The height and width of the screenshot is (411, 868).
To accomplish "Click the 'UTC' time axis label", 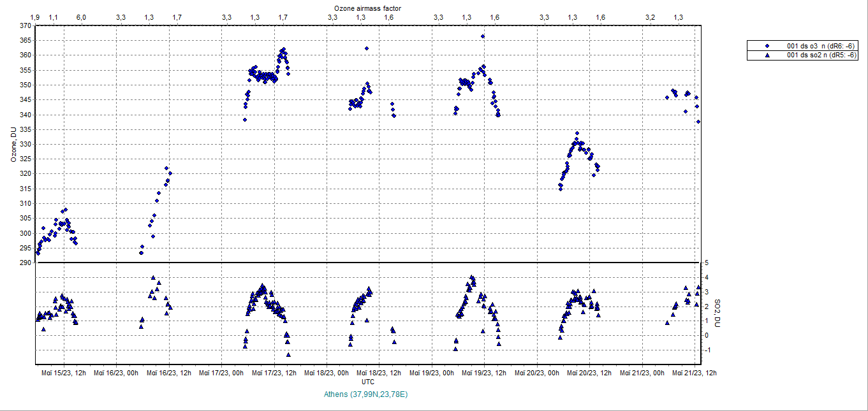I will click(x=368, y=382).
